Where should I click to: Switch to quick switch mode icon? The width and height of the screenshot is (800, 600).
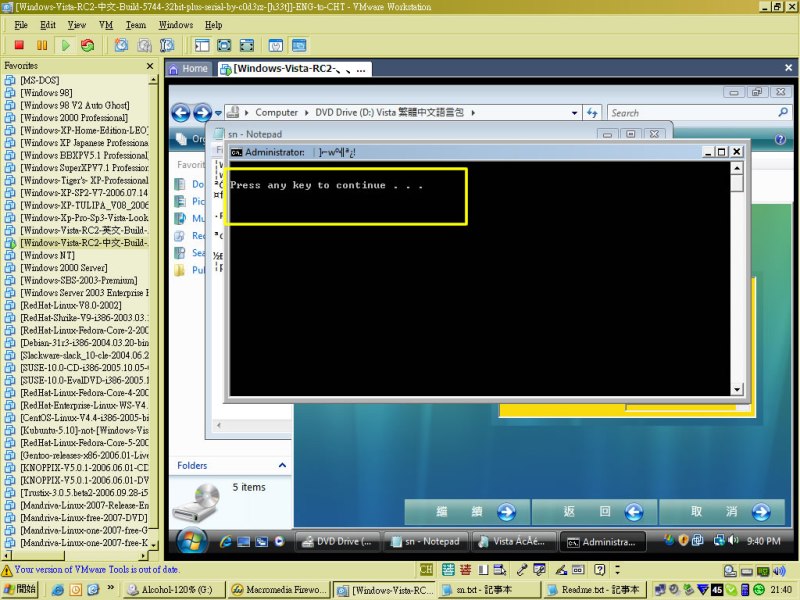click(224, 45)
